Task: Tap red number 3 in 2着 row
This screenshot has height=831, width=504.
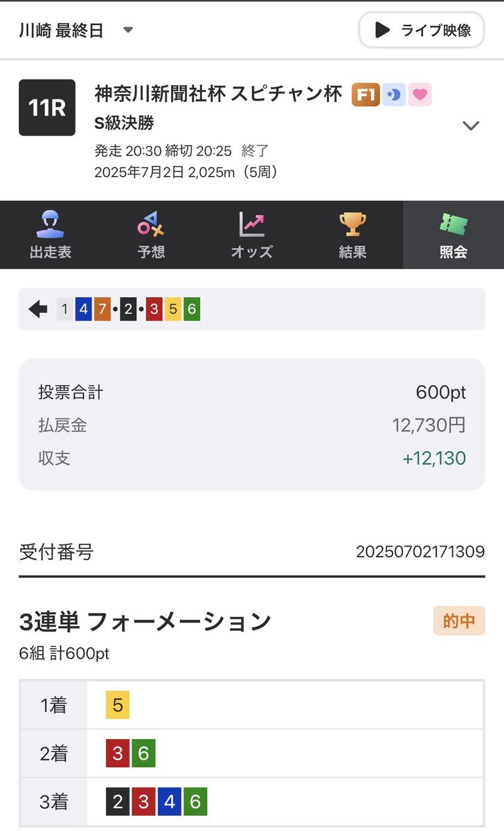Action: (118, 753)
